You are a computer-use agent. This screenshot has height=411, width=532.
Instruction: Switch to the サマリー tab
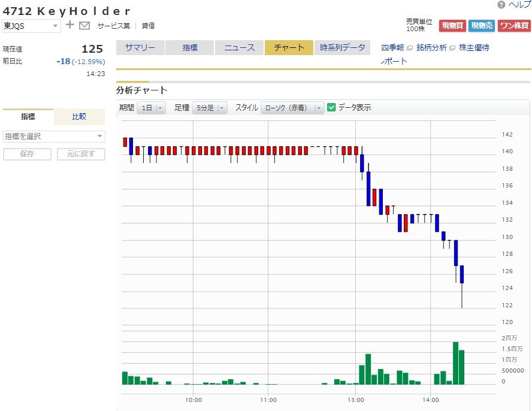pyautogui.click(x=140, y=47)
